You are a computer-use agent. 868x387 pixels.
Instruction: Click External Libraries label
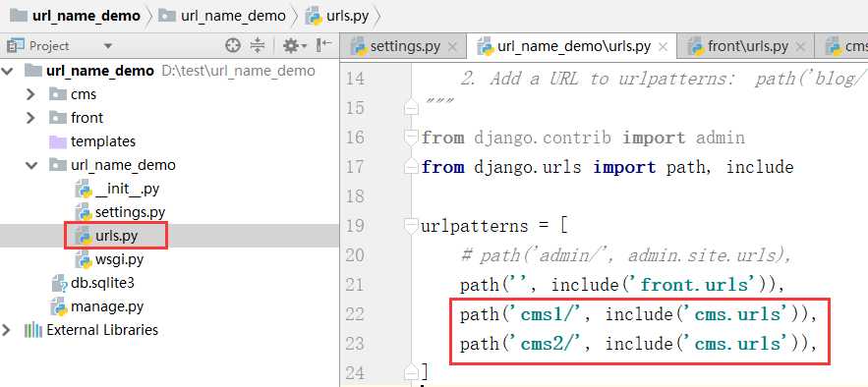tap(102, 330)
